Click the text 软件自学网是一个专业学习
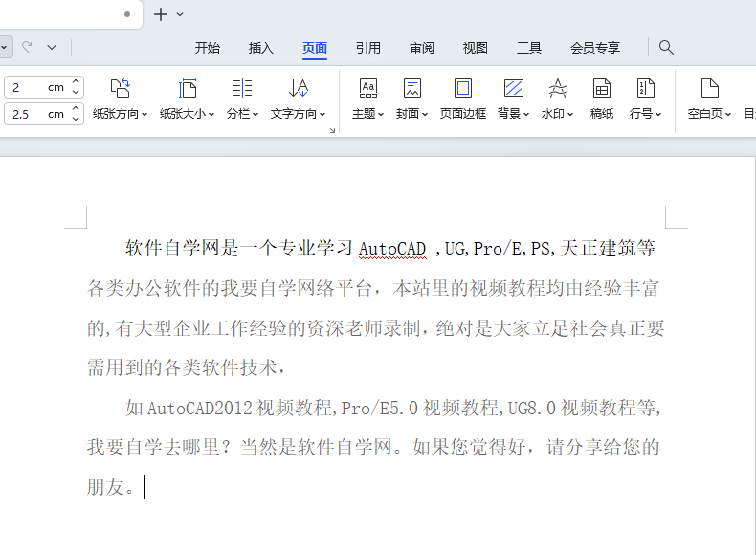The image size is (756, 555). point(239,249)
